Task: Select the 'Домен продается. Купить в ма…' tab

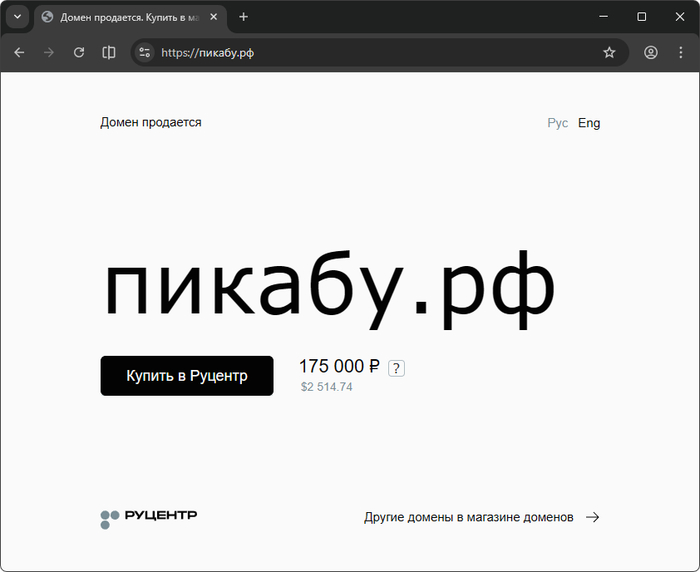Action: (x=130, y=17)
